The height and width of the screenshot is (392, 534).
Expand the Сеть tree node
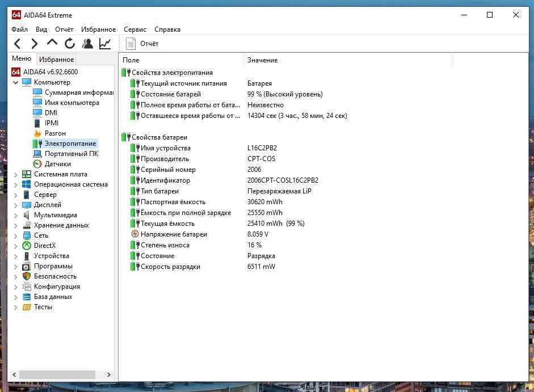tap(15, 235)
